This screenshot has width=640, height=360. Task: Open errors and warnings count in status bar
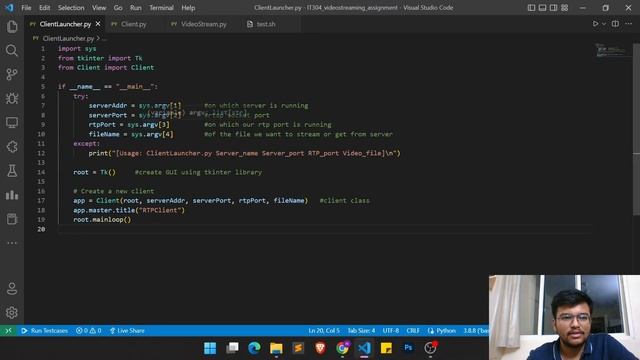[89, 331]
